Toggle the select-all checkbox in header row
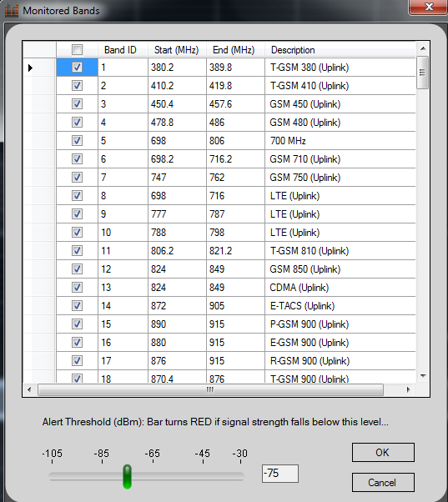Screen dimensions: 448x502 click(78, 50)
